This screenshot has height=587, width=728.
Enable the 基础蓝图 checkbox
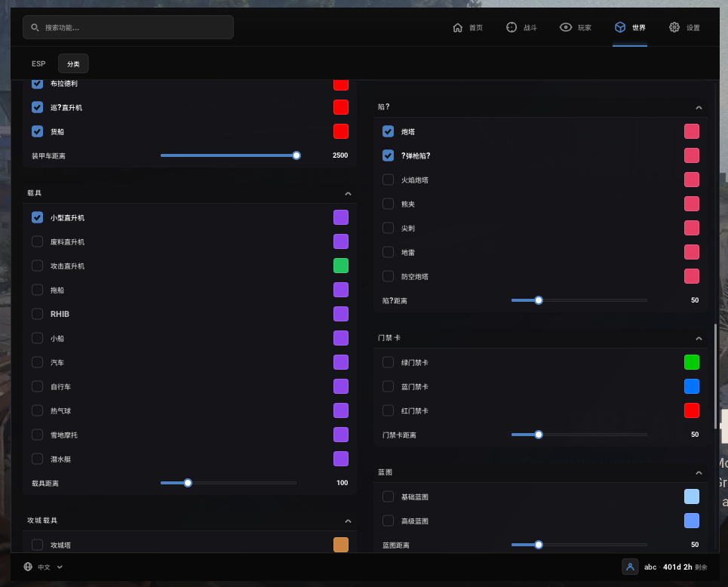(x=389, y=496)
